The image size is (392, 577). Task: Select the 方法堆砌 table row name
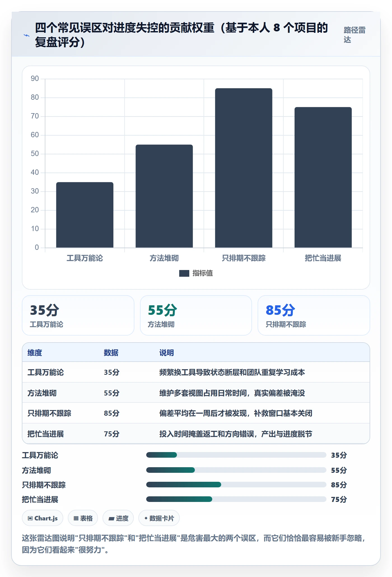42,393
